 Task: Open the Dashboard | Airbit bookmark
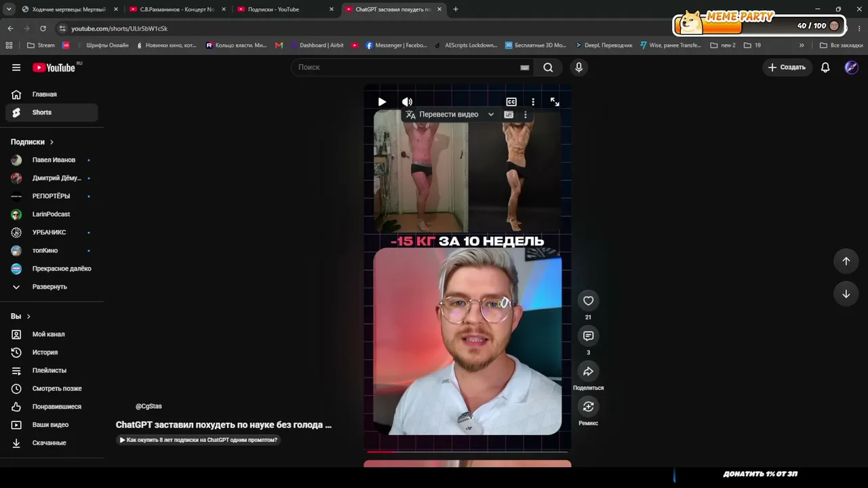point(317,45)
